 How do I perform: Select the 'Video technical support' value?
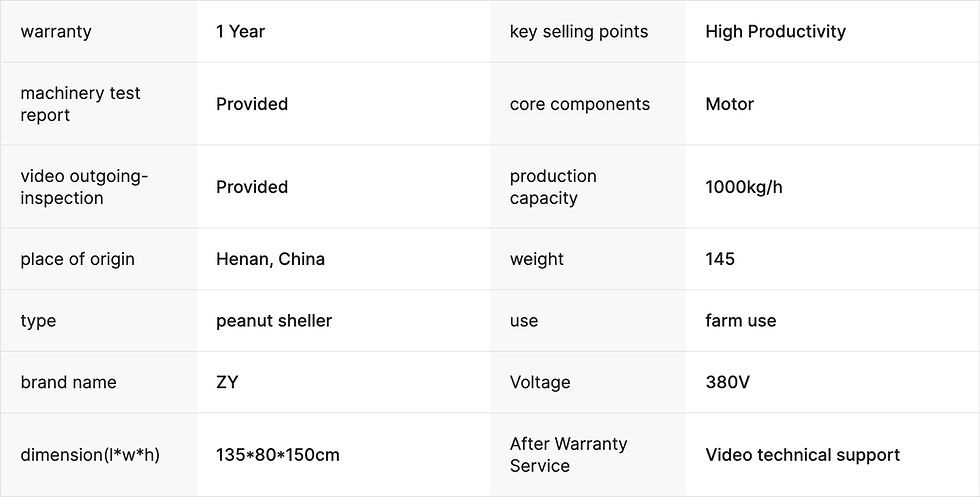pyautogui.click(x=803, y=455)
